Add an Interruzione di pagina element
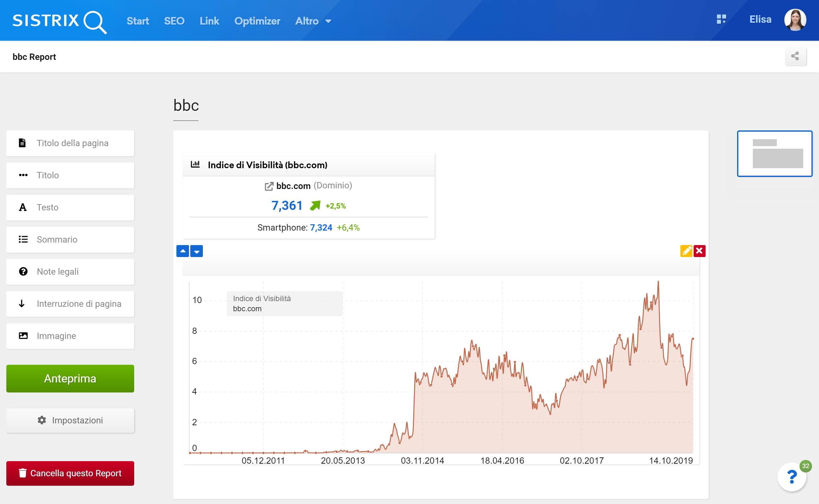819x504 pixels. pos(70,304)
